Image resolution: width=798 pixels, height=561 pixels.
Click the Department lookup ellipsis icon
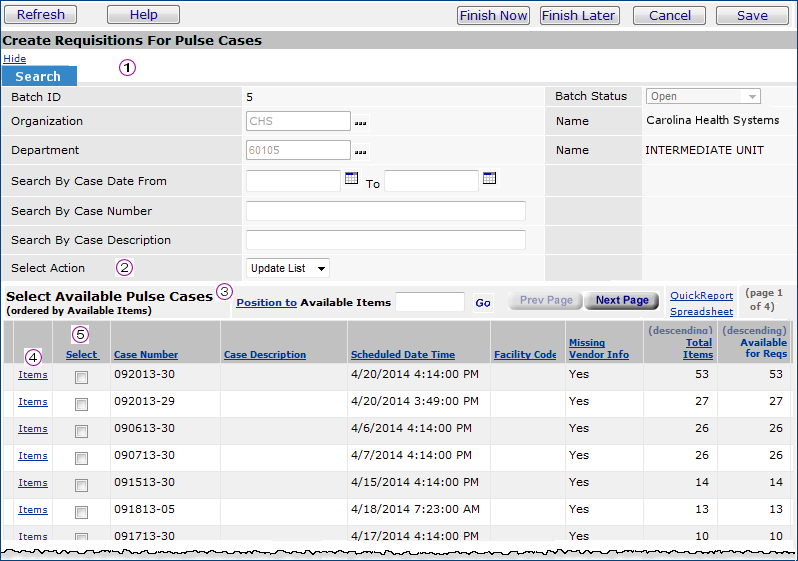(360, 151)
